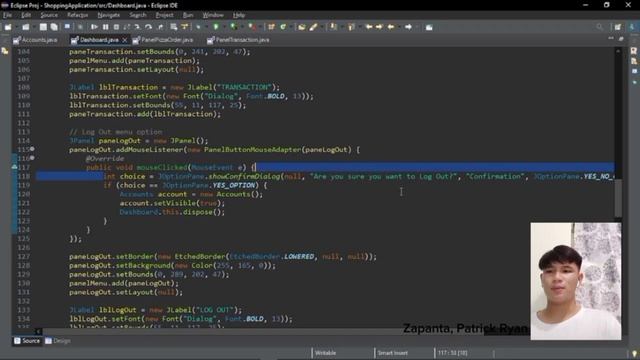640x360 pixels.
Task: Expand the New file dropdown arrow
Action: click(17, 27)
